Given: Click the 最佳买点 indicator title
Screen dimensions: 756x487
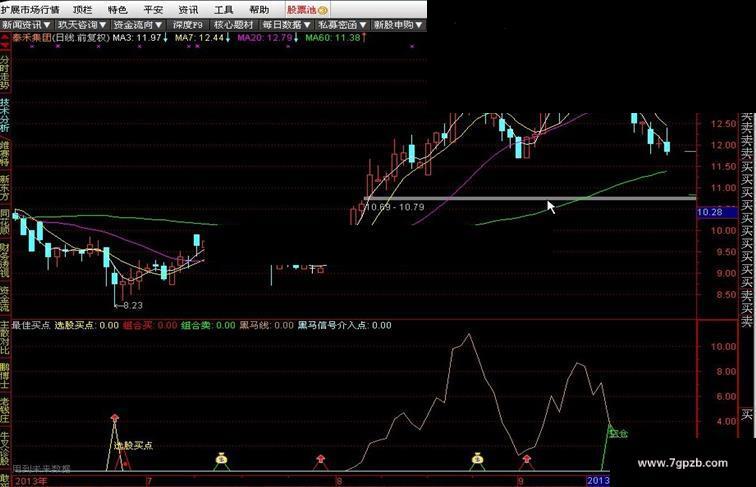Looking at the screenshot, I should [x=31, y=325].
